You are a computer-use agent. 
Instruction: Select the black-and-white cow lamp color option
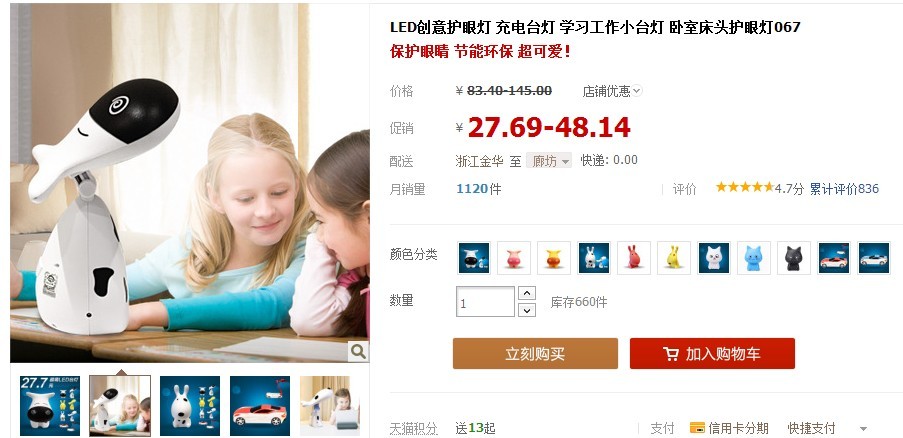coord(474,258)
